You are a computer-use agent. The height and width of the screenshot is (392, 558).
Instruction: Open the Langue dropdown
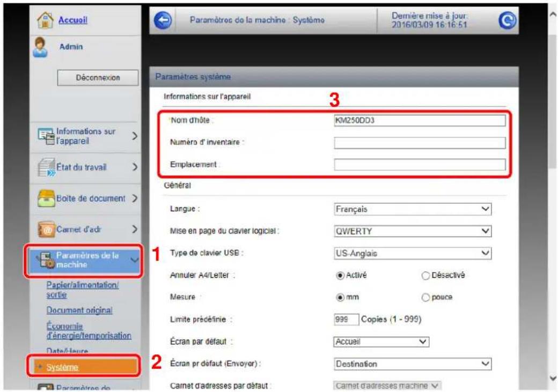coord(413,209)
